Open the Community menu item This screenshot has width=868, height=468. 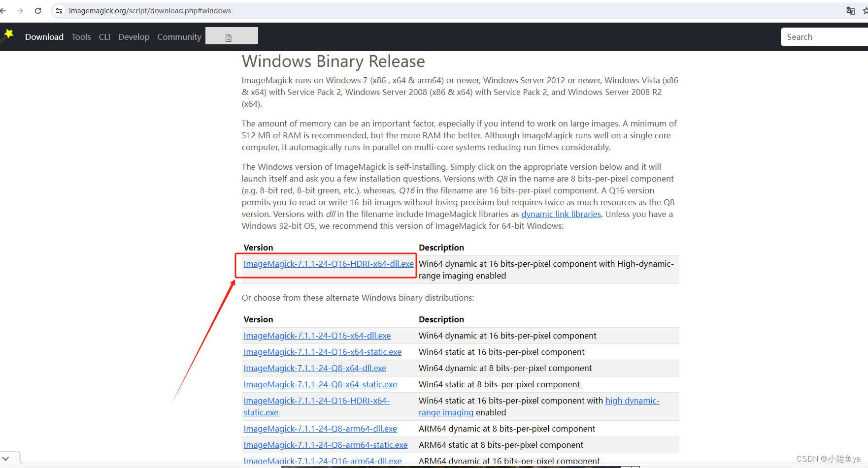(179, 37)
